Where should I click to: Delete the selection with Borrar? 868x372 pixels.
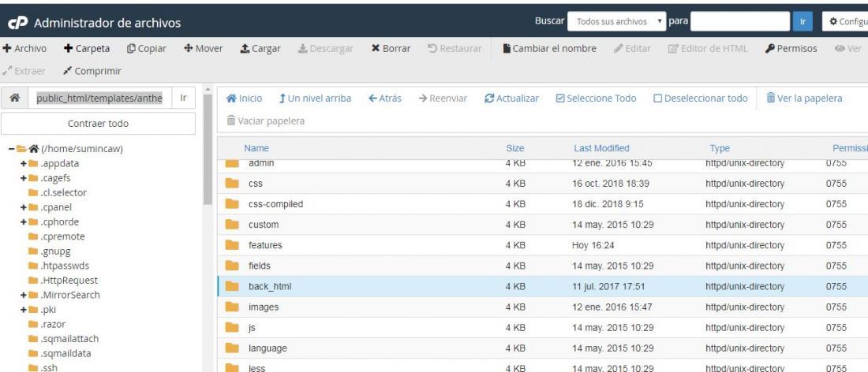391,49
